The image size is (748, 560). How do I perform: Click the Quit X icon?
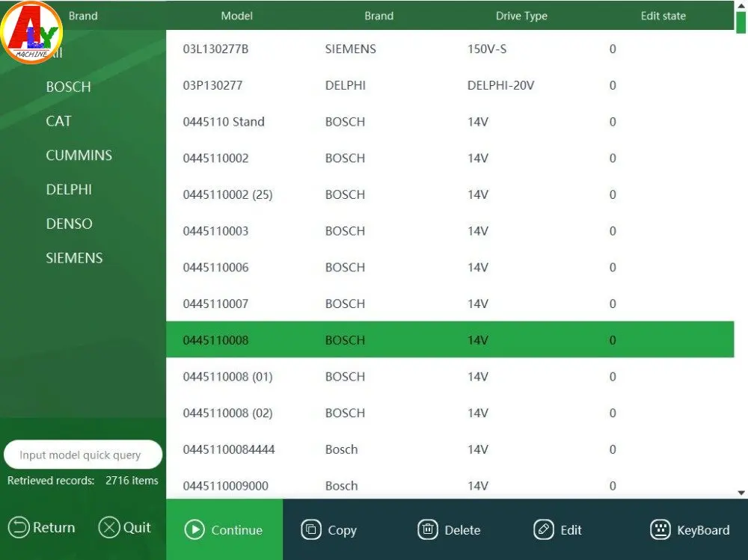pos(109,528)
